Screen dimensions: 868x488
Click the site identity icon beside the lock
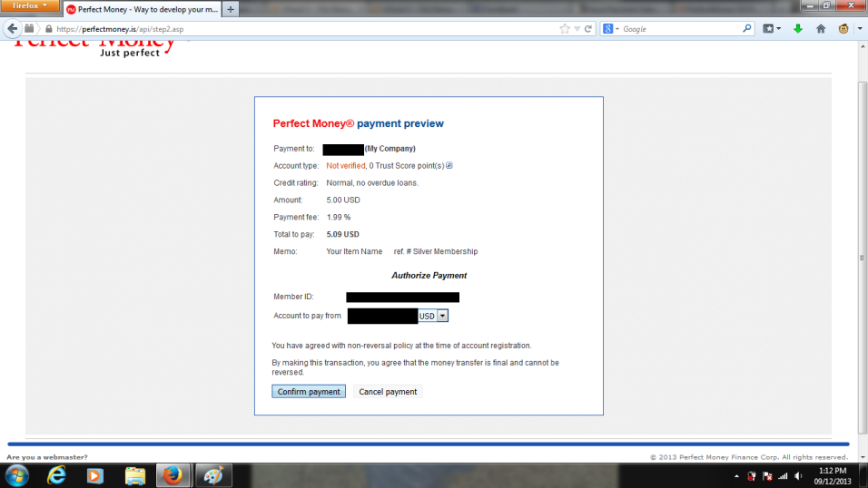click(29, 29)
